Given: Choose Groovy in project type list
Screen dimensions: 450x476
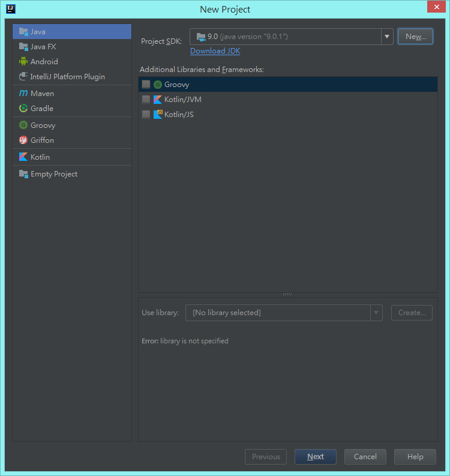Looking at the screenshot, I should 72,125.
